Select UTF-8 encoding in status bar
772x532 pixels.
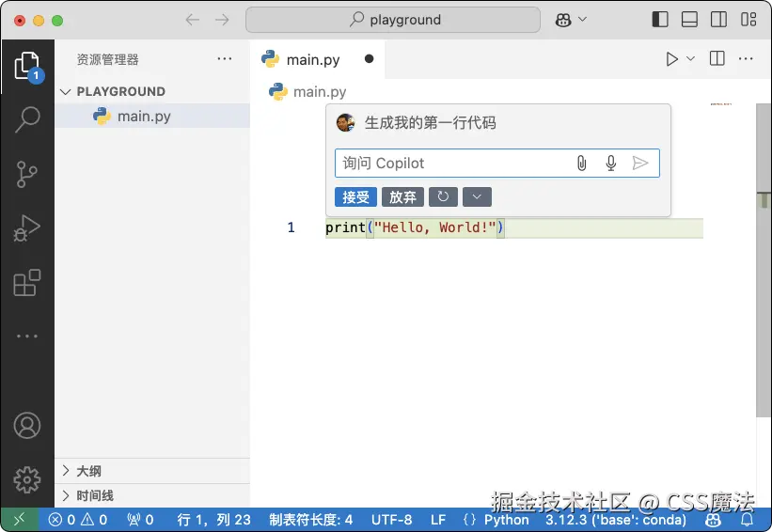391,520
